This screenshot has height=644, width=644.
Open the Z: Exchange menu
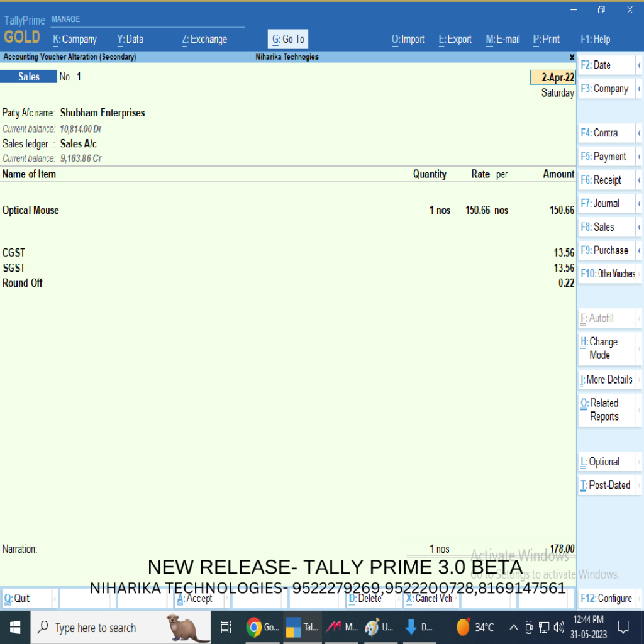204,40
